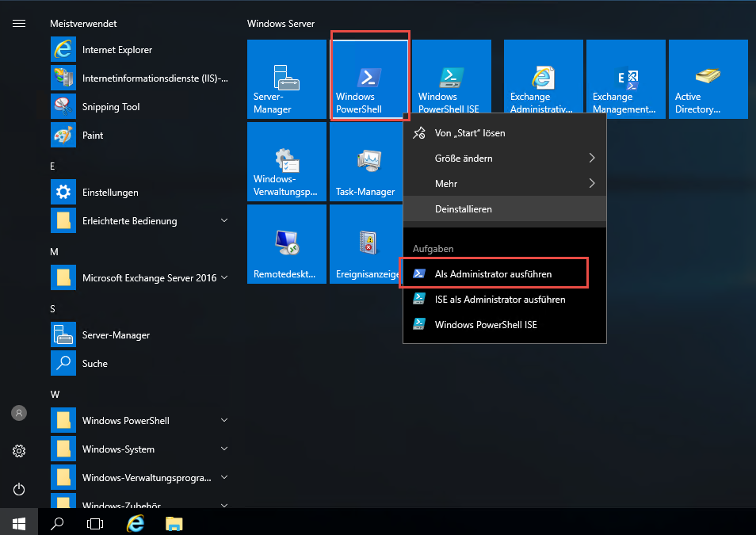756x535 pixels.
Task: Open the Remotedesktop tile
Action: (286, 244)
